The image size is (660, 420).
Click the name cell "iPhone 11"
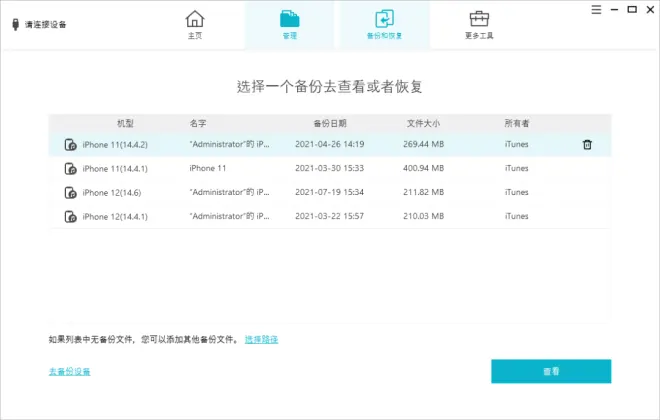(208, 168)
